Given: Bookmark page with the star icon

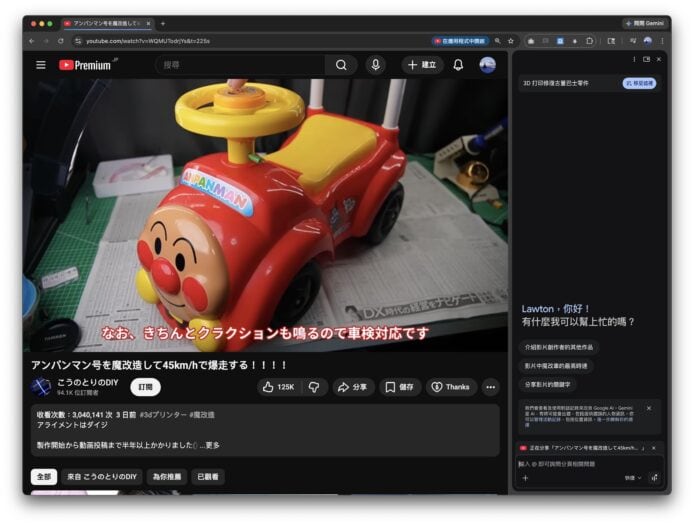Looking at the screenshot, I should click(x=511, y=41).
